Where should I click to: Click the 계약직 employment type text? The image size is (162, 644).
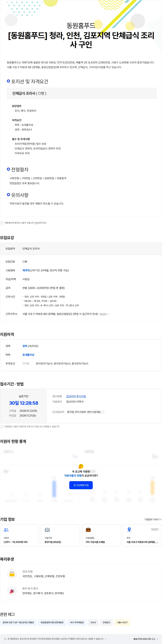coord(26,270)
